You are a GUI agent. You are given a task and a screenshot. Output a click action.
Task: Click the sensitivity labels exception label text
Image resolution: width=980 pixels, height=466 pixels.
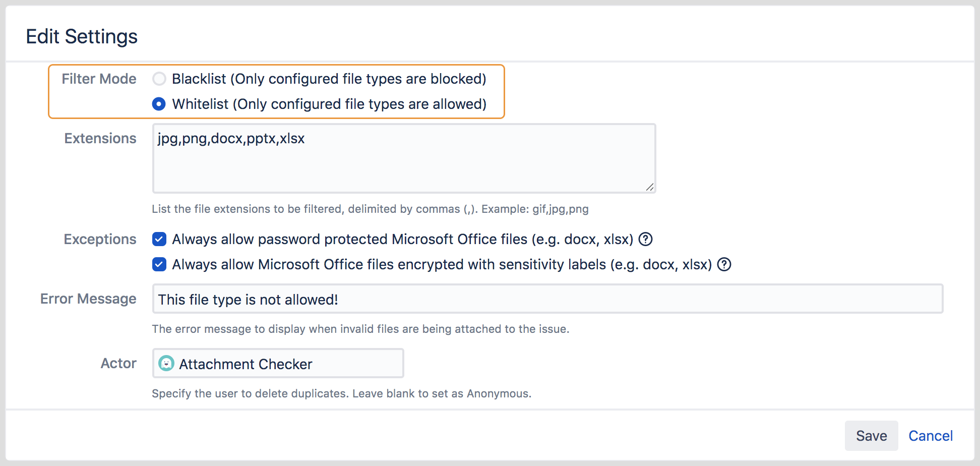[x=442, y=264]
